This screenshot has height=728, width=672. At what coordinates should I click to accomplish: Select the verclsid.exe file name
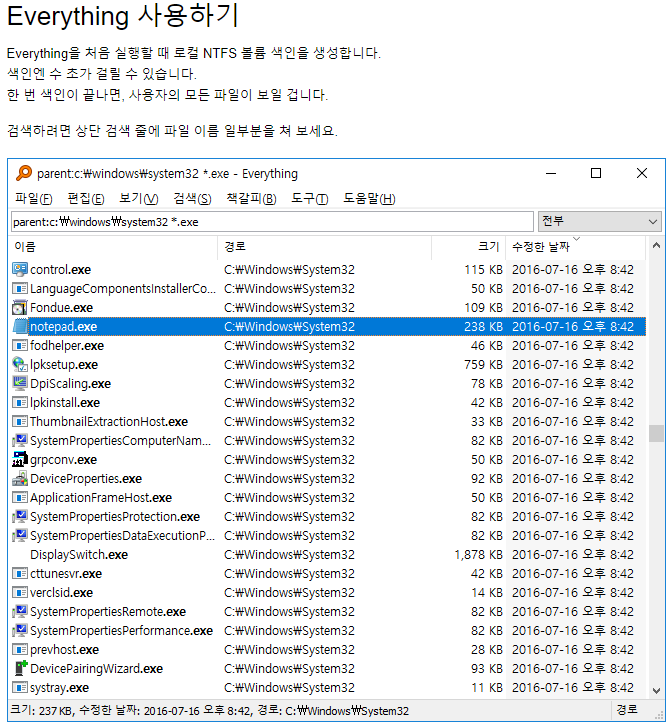click(61, 592)
